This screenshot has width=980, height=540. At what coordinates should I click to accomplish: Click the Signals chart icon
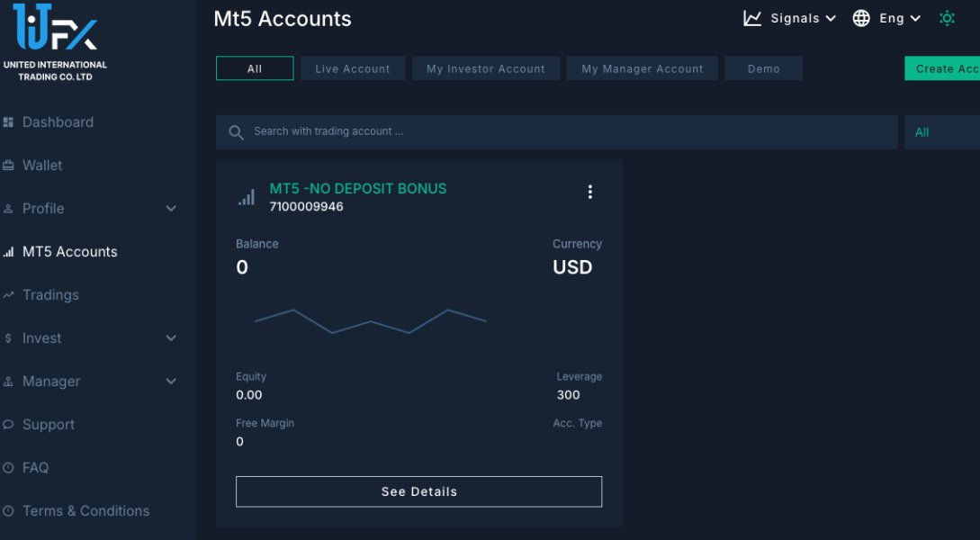click(752, 18)
